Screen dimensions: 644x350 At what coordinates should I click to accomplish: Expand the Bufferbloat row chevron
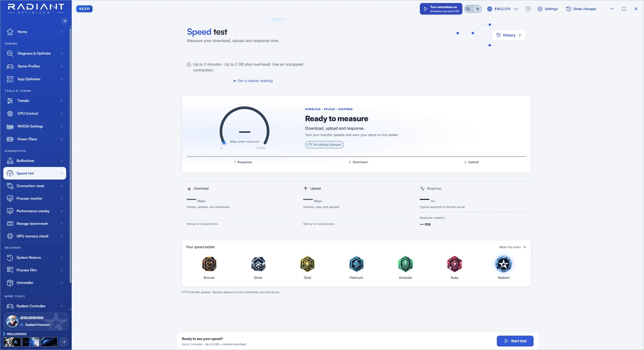click(x=62, y=161)
